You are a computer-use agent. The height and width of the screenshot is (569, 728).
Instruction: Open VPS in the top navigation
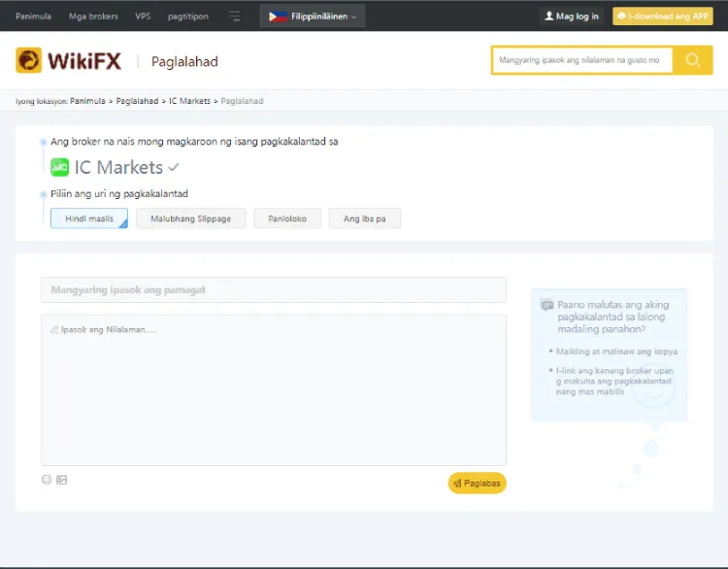(x=143, y=17)
